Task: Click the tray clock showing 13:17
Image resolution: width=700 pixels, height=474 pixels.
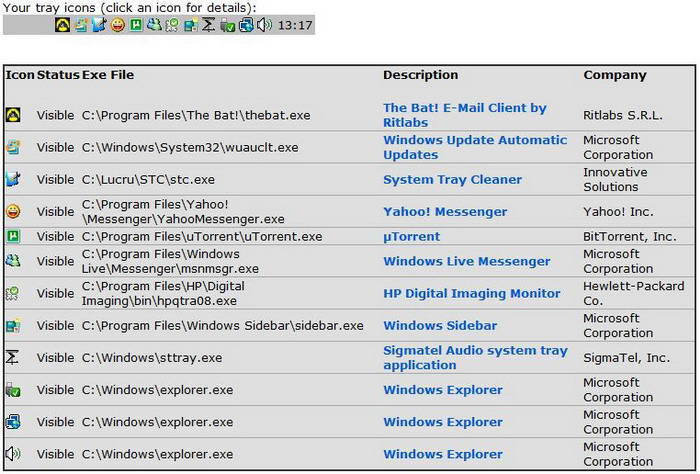Action: click(295, 25)
